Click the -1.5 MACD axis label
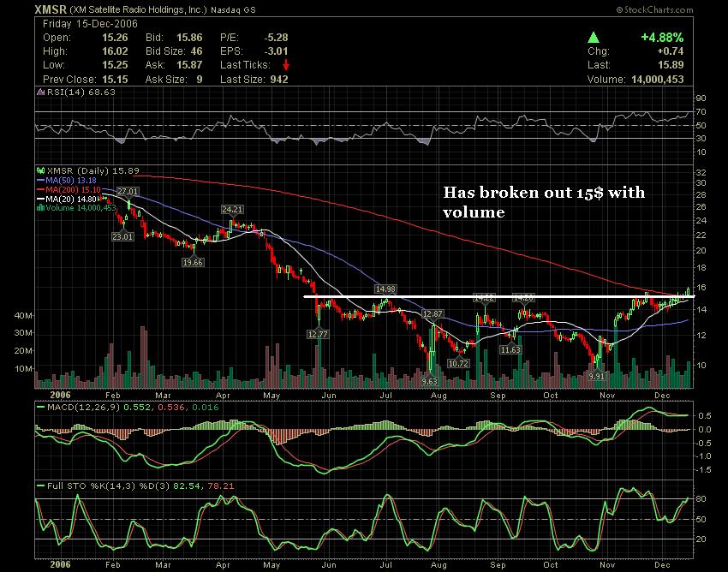The image size is (728, 572). coord(703,470)
